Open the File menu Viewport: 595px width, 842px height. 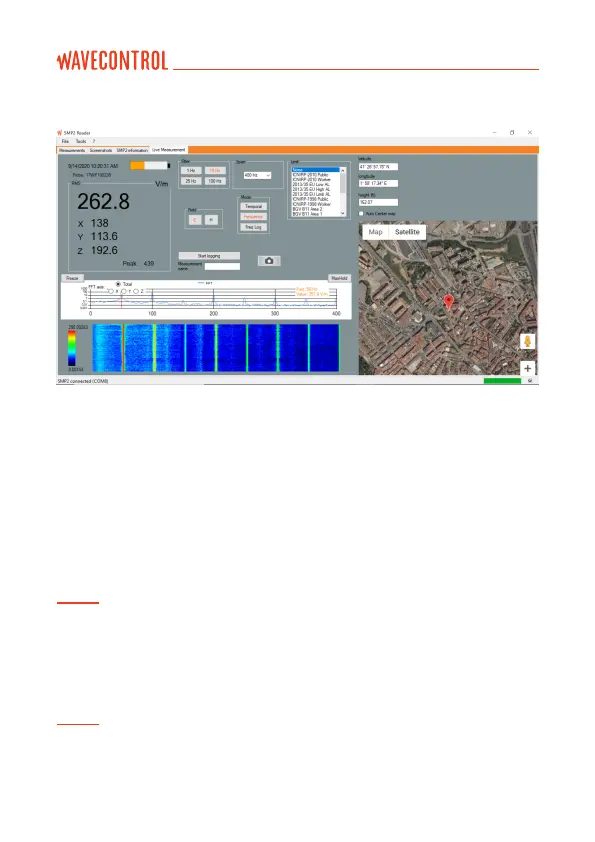[65, 141]
